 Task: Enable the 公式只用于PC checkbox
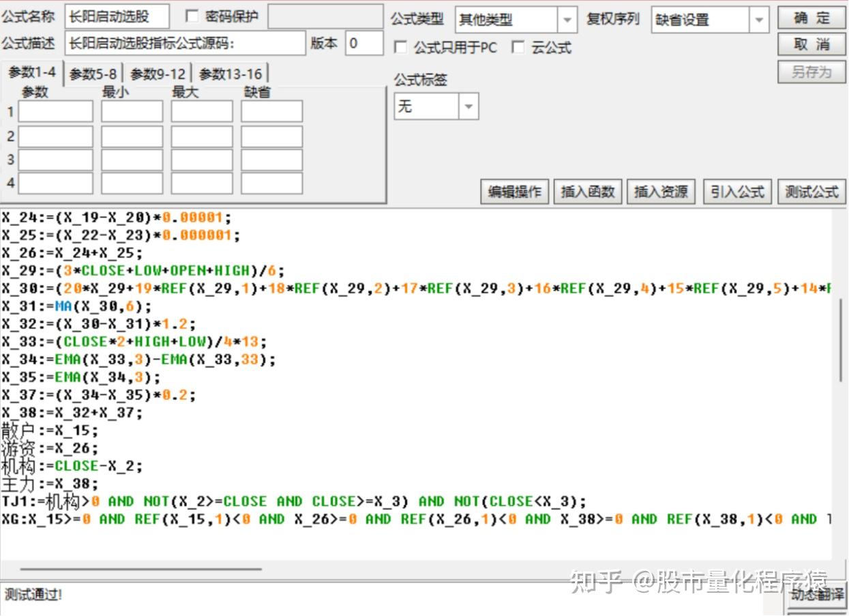pyautogui.click(x=401, y=48)
